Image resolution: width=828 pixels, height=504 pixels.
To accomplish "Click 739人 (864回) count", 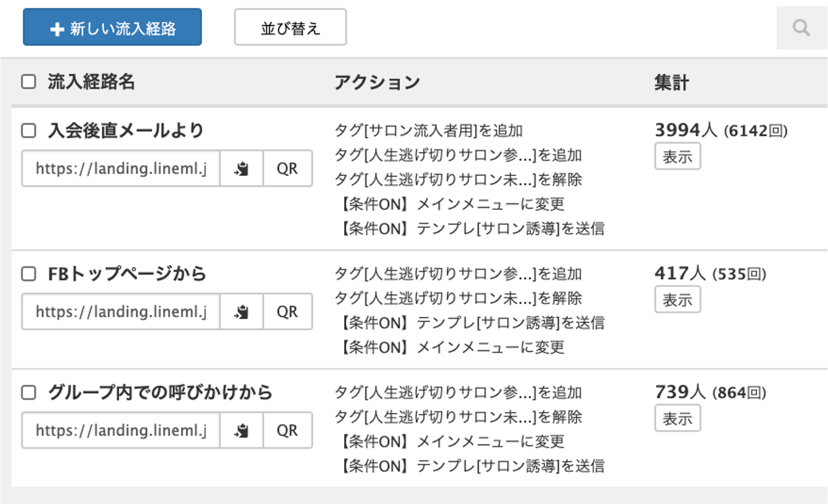I will coord(710,392).
